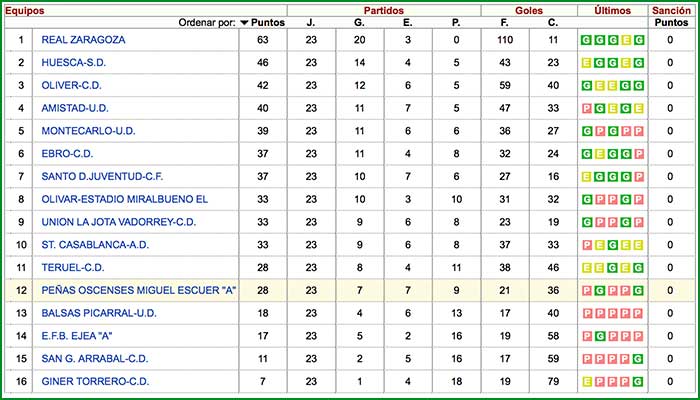The width and height of the screenshot is (700, 400).
Task: Click the last result badge in Oliver-C.D.'s row
Action: coord(639,86)
